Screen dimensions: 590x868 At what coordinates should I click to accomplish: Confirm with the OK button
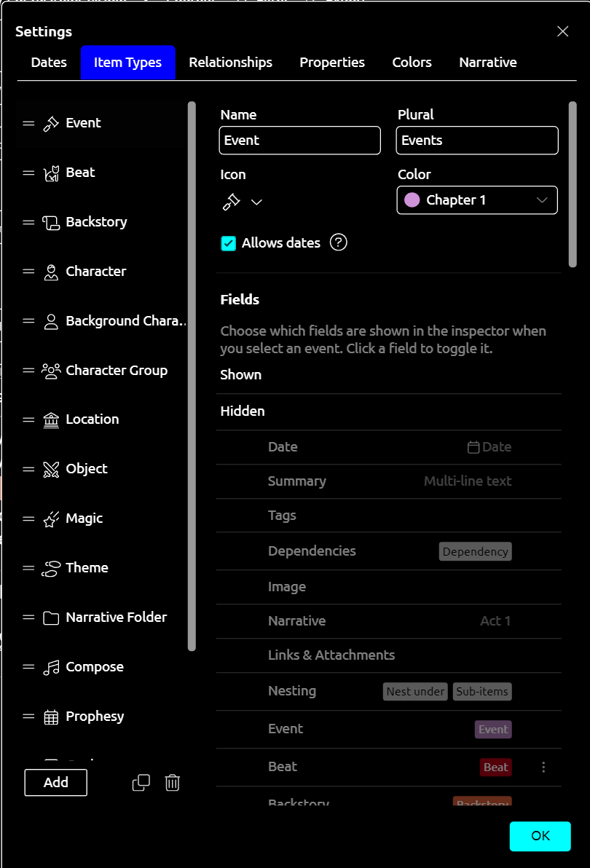pos(540,836)
